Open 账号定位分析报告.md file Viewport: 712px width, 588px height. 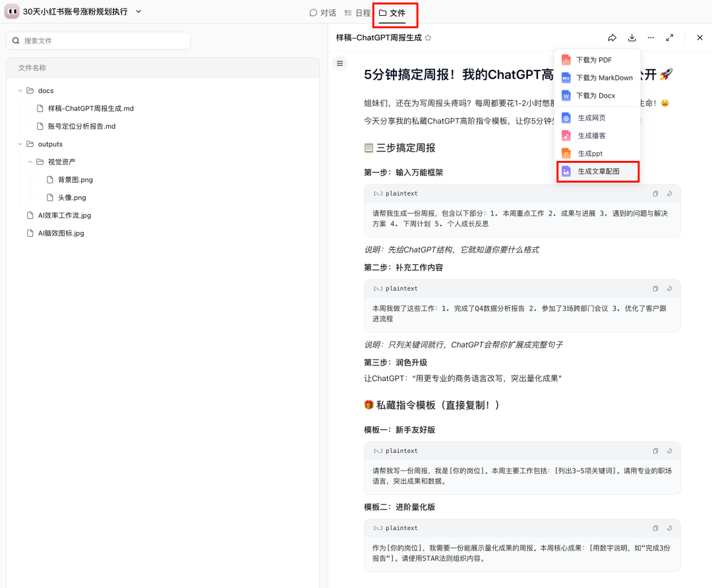pos(81,126)
